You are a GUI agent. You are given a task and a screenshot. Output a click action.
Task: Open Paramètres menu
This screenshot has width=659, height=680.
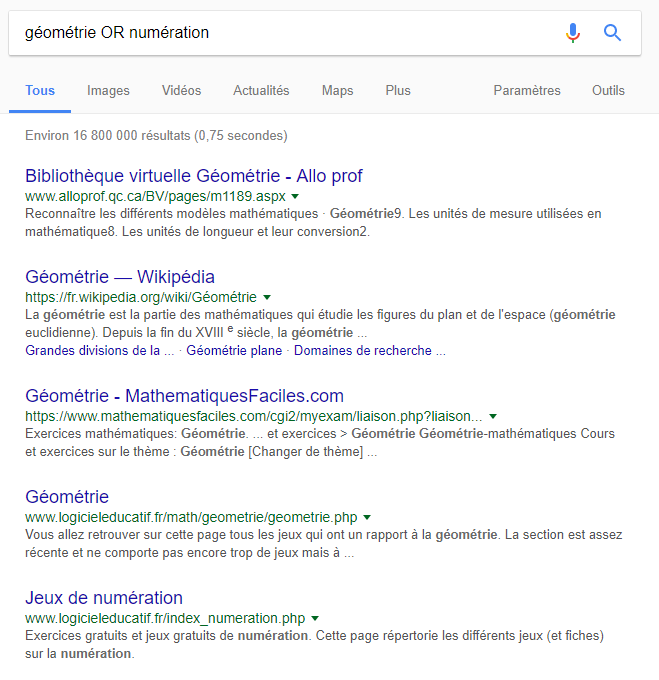527,90
